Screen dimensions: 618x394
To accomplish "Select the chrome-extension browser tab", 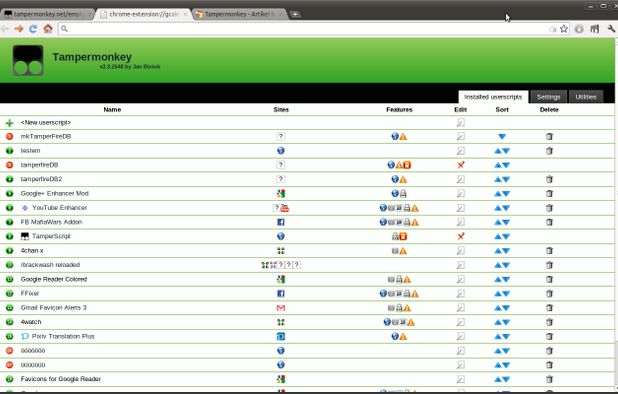I will [x=144, y=14].
